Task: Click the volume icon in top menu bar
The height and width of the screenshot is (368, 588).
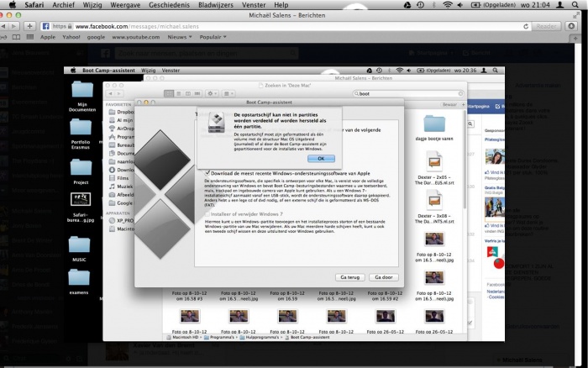Action: 460,5
